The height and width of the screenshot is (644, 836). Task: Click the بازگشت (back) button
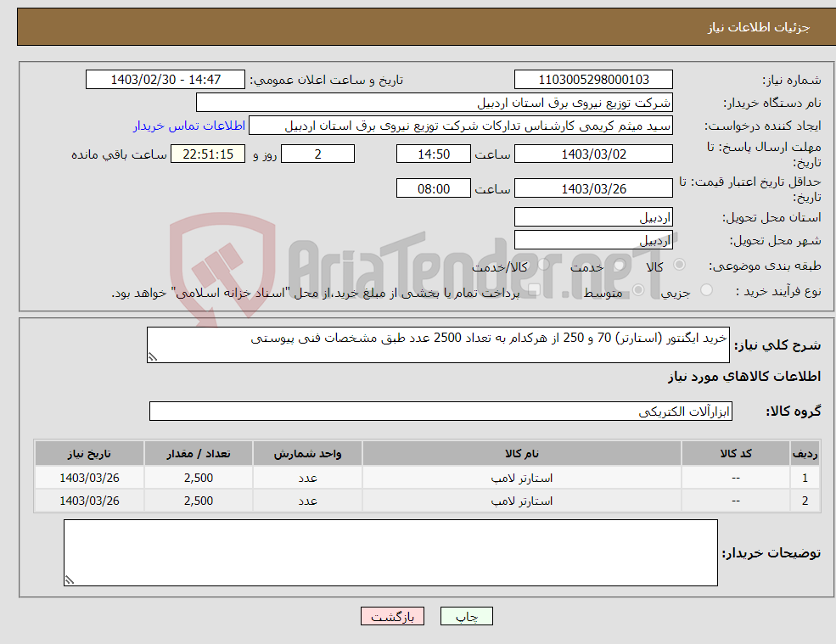(392, 616)
